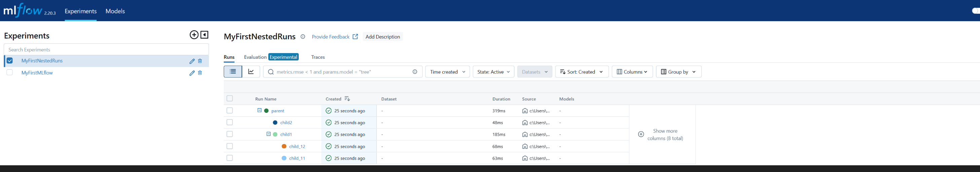The width and height of the screenshot is (980, 172).
Task: Delete MyFirstNestedRuns with trash icon
Action: click(x=200, y=61)
